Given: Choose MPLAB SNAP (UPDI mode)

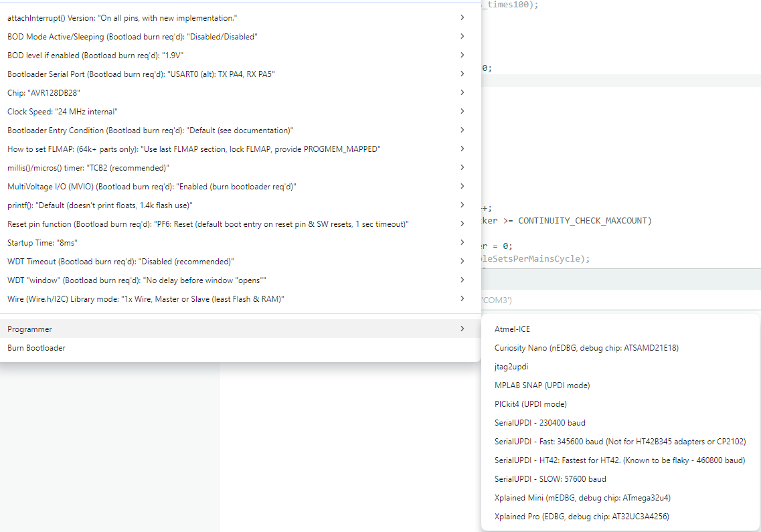Looking at the screenshot, I should (x=541, y=385).
